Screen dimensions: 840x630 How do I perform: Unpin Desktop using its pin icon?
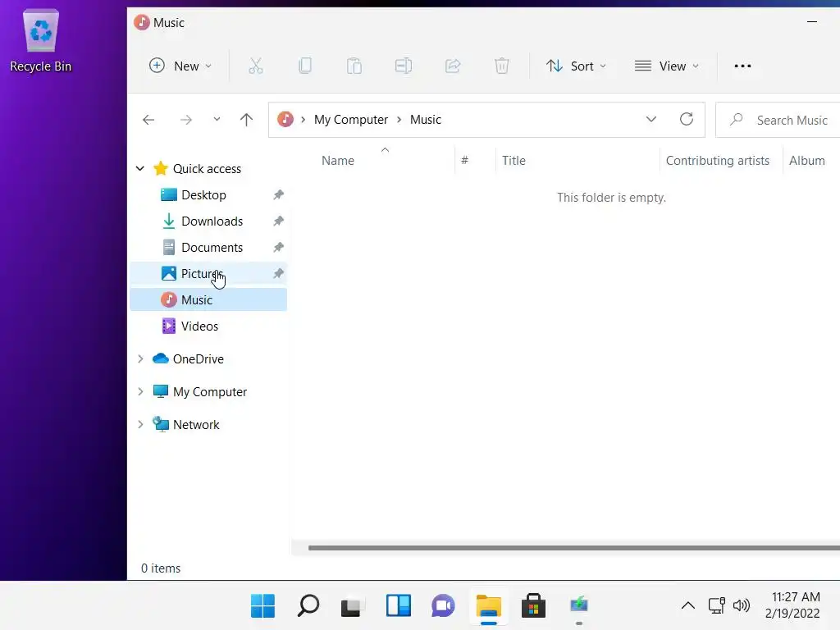pyautogui.click(x=279, y=195)
